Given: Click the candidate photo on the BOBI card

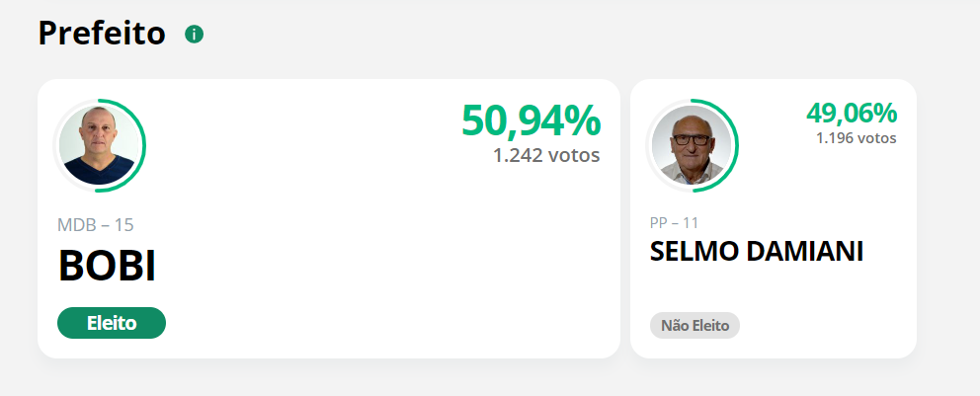Looking at the screenshot, I should click(99, 145).
